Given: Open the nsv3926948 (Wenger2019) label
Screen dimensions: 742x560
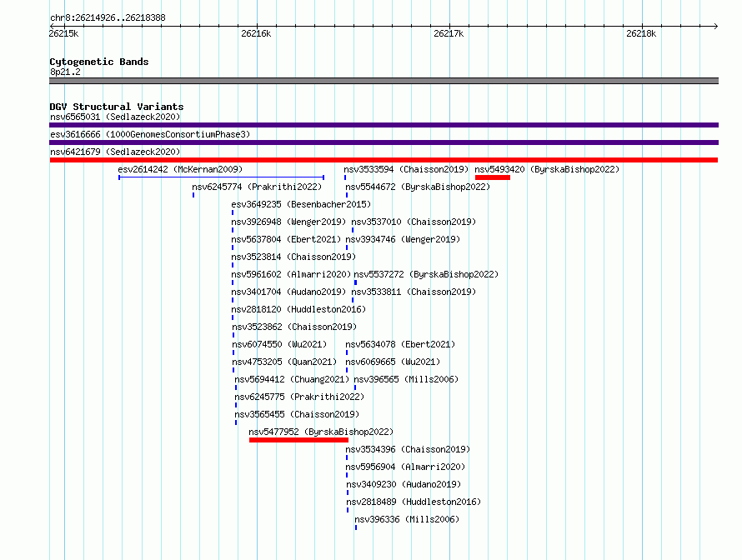Looking at the screenshot, I should tap(288, 222).
